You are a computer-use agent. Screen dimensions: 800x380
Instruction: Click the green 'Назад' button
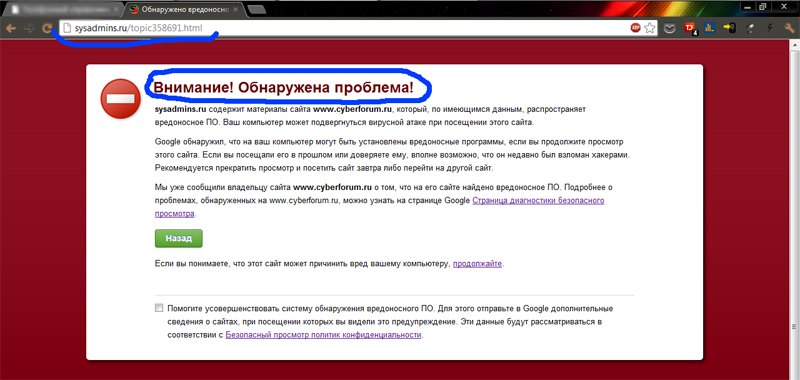click(x=179, y=238)
